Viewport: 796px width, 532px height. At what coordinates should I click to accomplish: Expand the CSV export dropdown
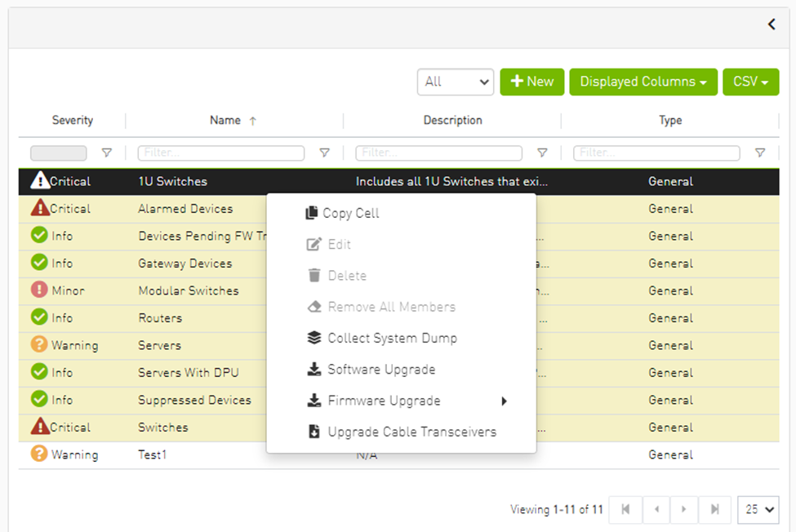(x=750, y=82)
